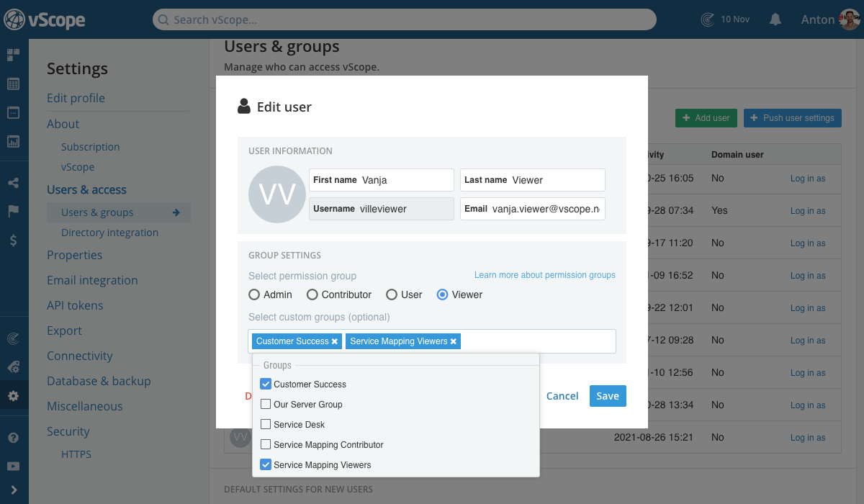The height and width of the screenshot is (504, 864).
Task: Open Database & backup settings
Action: tap(99, 381)
